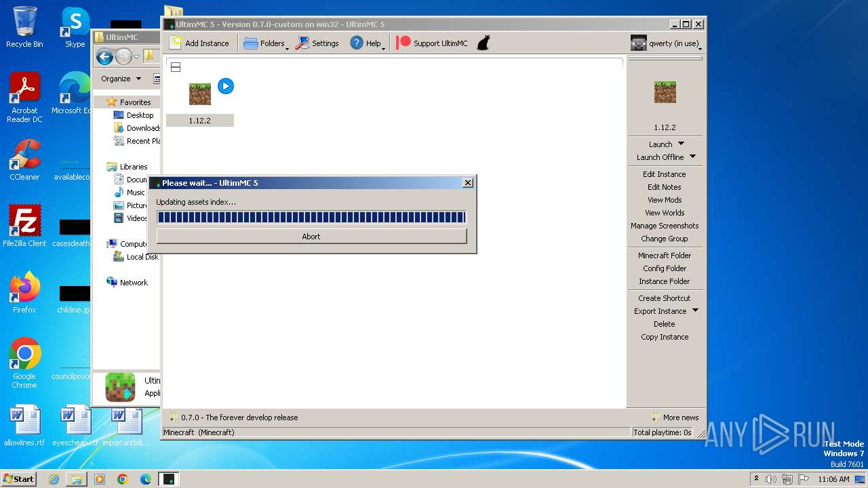
Task: Click the Launch button
Action: pos(660,144)
